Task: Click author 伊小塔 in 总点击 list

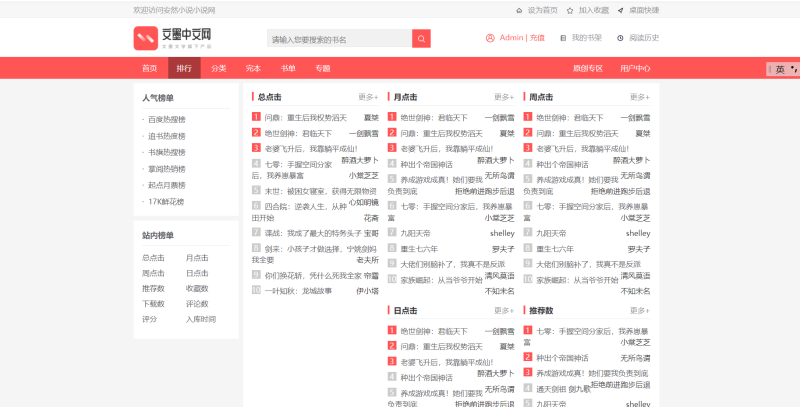Action: [x=367, y=291]
